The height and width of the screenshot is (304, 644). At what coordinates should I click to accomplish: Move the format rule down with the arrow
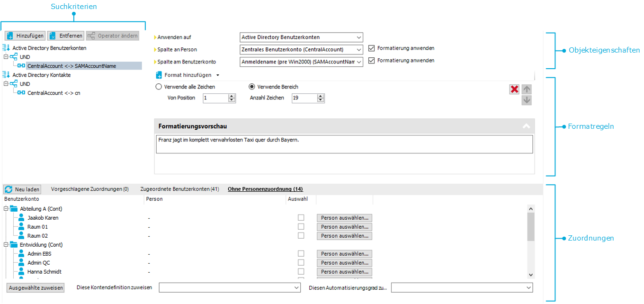(527, 100)
